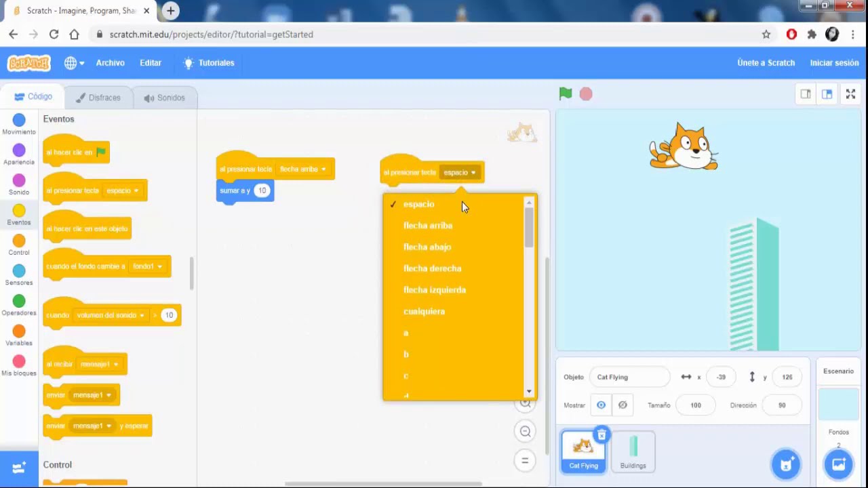Switch to large stage layout
This screenshot has width=868, height=488.
(x=827, y=94)
